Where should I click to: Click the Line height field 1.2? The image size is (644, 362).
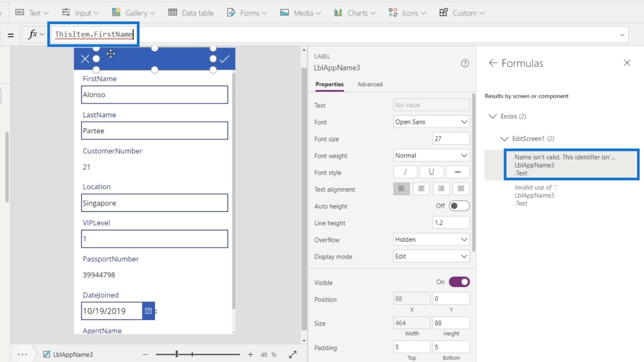click(x=451, y=223)
